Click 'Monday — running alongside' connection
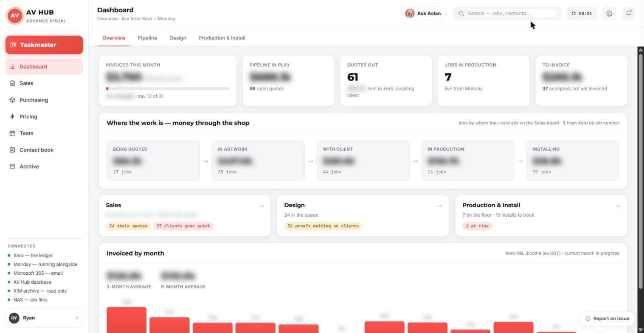The height and width of the screenshot is (333, 644). 45,264
